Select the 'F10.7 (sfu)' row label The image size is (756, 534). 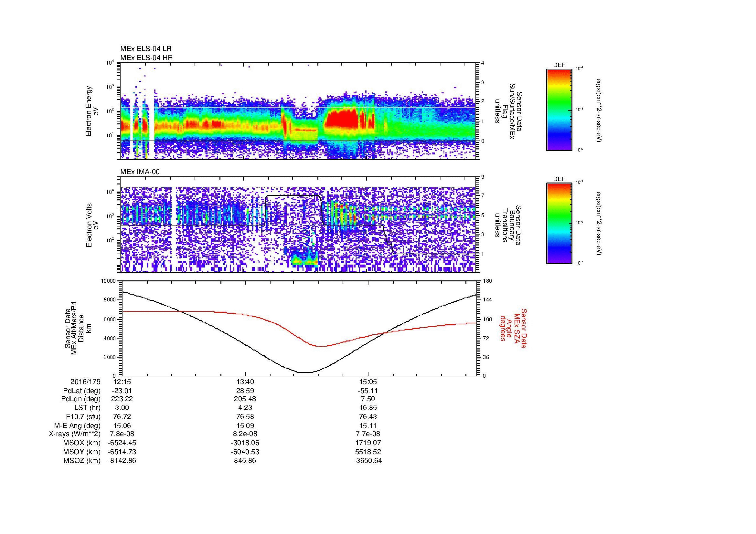click(x=83, y=416)
